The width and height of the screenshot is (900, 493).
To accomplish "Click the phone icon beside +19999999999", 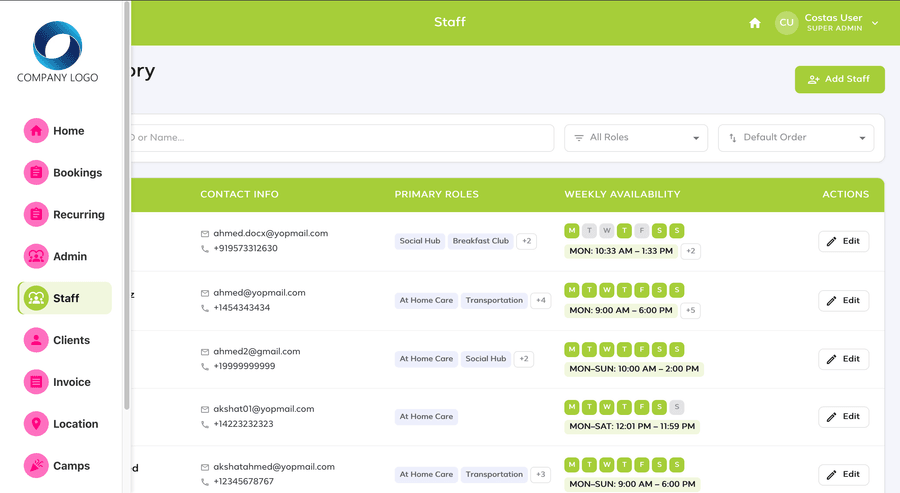I will (x=205, y=367).
